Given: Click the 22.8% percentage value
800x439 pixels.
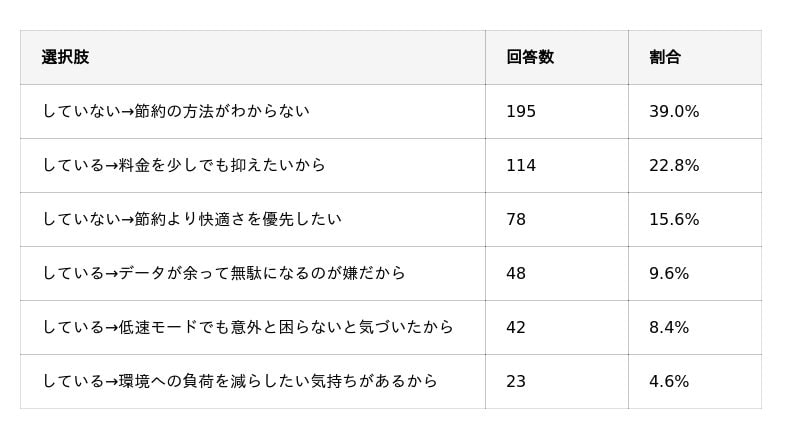Looking at the screenshot, I should coord(674,165).
